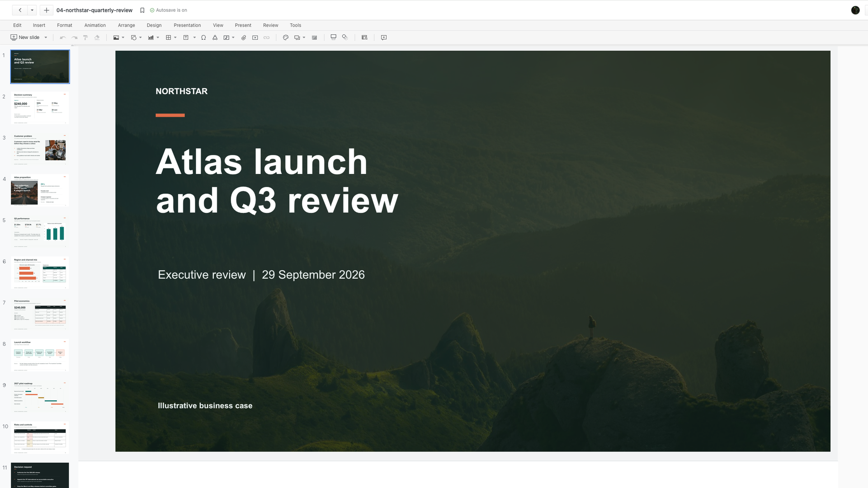The height and width of the screenshot is (488, 868).
Task: Select slide 9 2027 pilot roadmap thumbnail
Action: click(x=40, y=397)
